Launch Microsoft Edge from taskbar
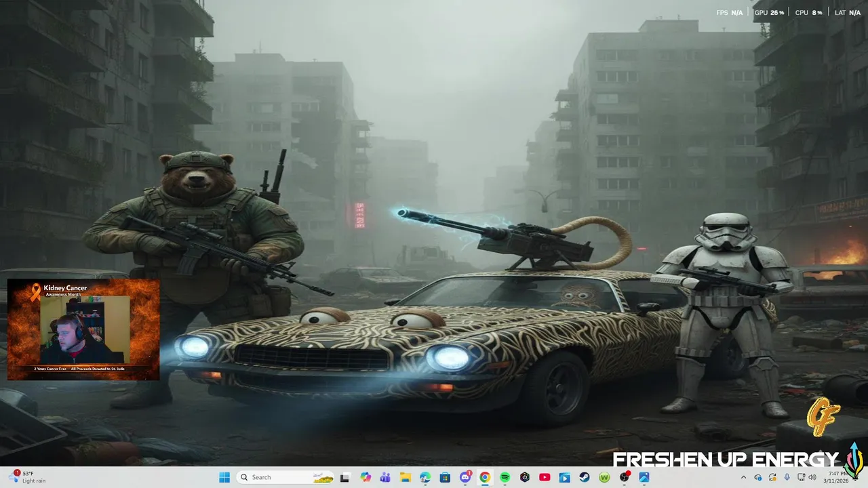 click(425, 477)
